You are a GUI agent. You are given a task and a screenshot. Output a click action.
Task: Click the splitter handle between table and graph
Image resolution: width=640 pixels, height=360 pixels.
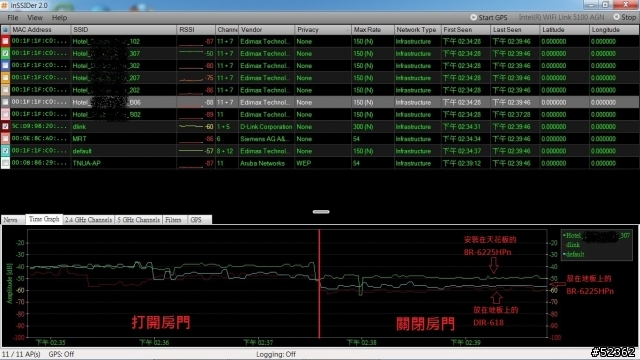(321, 211)
